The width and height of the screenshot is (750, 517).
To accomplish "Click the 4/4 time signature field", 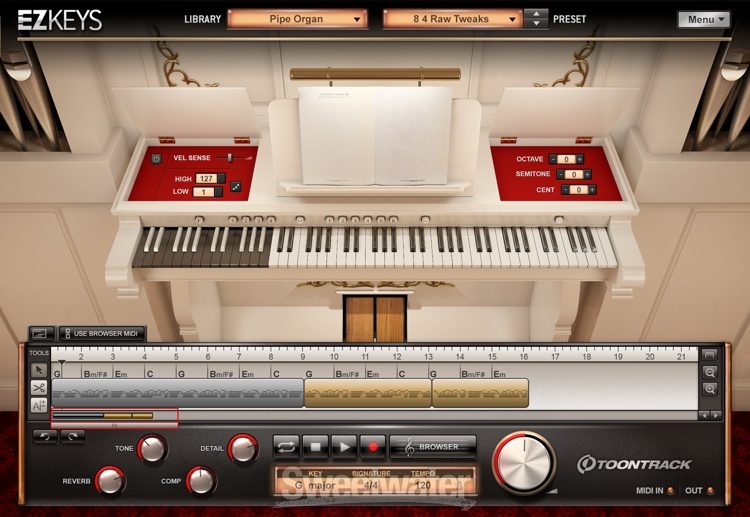I will 371,485.
